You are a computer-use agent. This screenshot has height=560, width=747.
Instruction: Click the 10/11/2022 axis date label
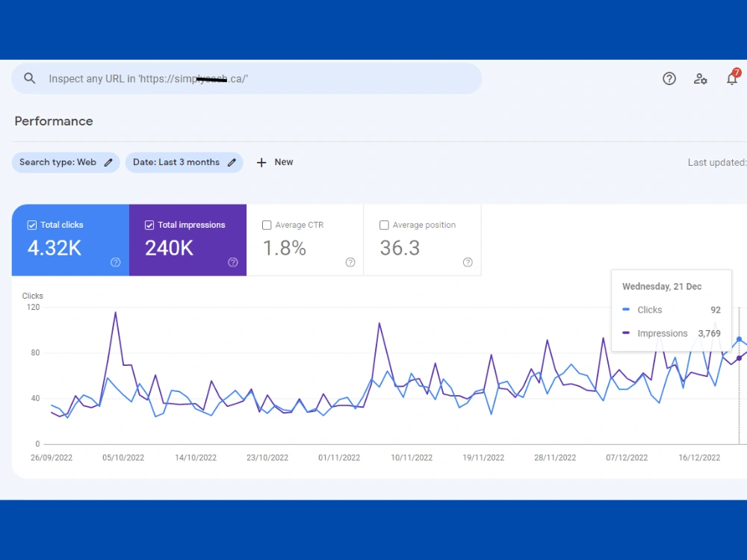click(x=412, y=458)
